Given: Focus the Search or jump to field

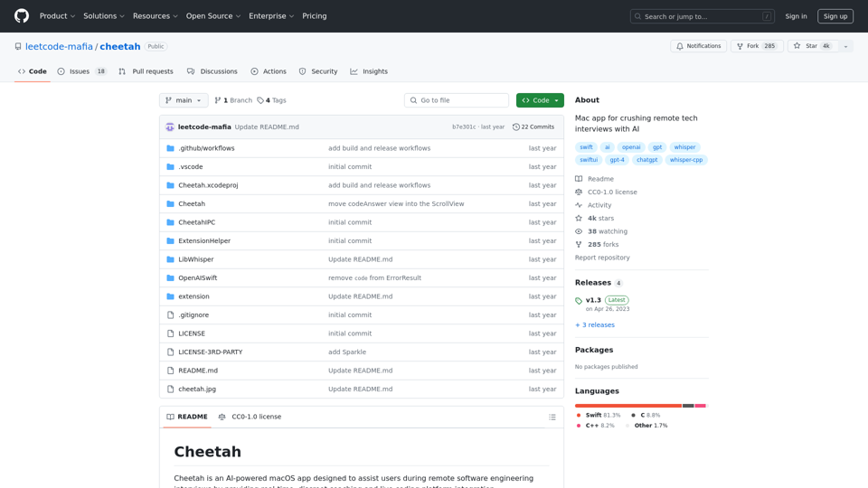Looking at the screenshot, I should (x=702, y=16).
